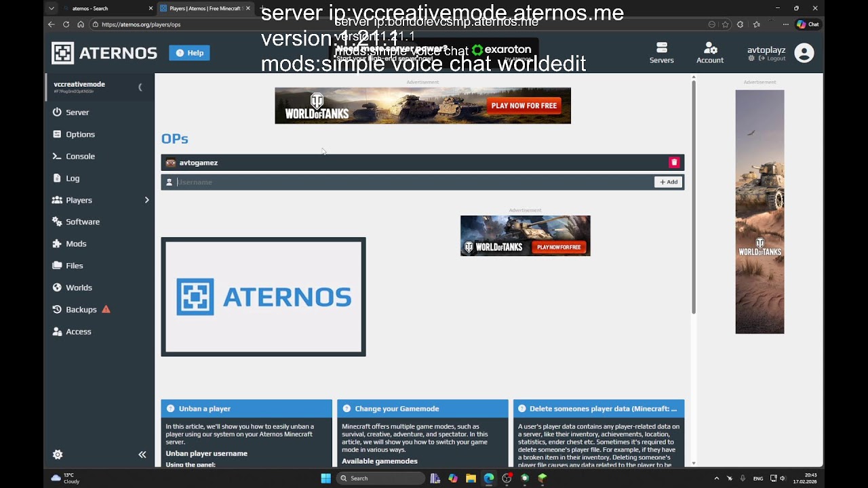Click the ENG language indicator

point(758,478)
